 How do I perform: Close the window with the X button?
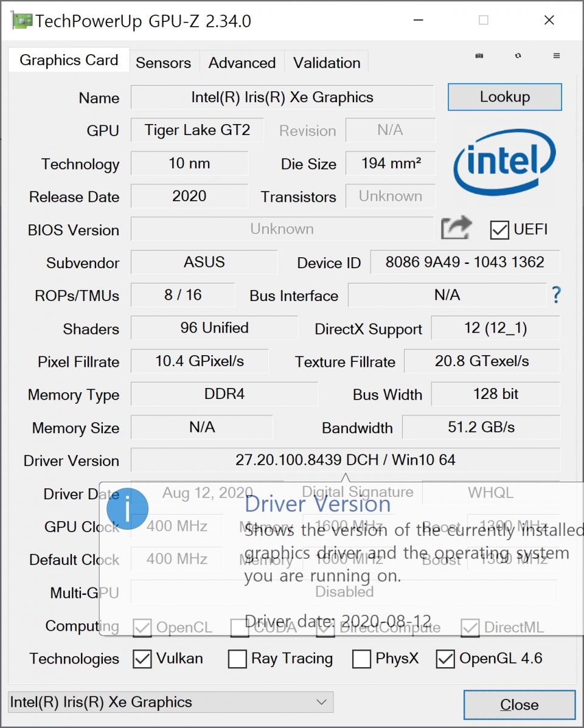[549, 21]
